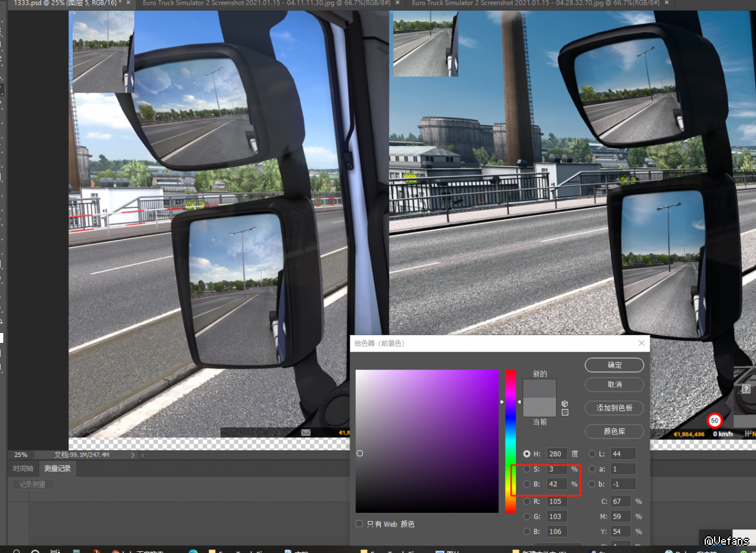Click the 添加到色板 button
This screenshot has height=553, width=756.
(x=614, y=408)
